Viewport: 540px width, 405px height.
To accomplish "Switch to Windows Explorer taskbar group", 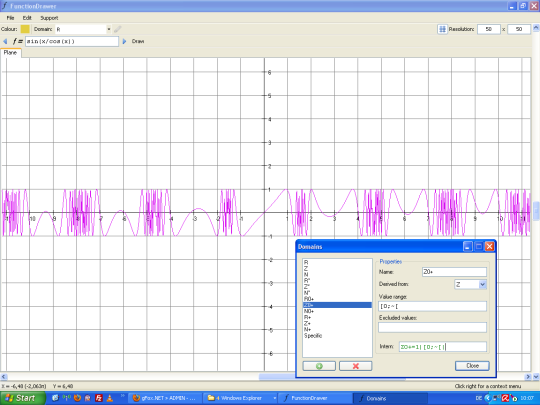I will [x=240, y=398].
